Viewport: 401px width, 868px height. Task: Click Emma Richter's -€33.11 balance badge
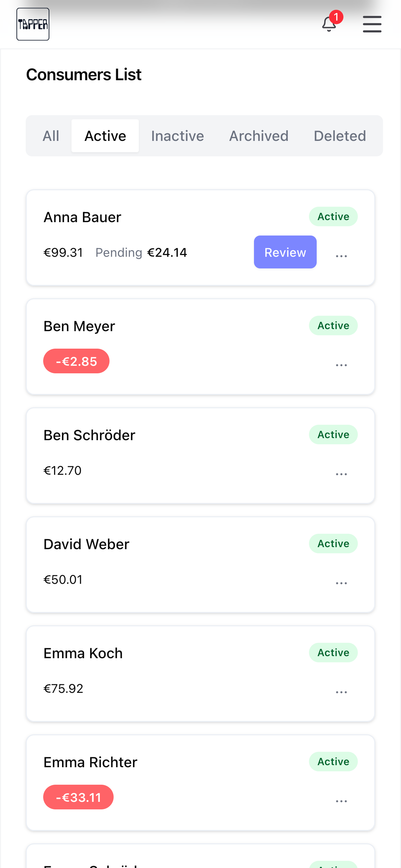(x=78, y=797)
